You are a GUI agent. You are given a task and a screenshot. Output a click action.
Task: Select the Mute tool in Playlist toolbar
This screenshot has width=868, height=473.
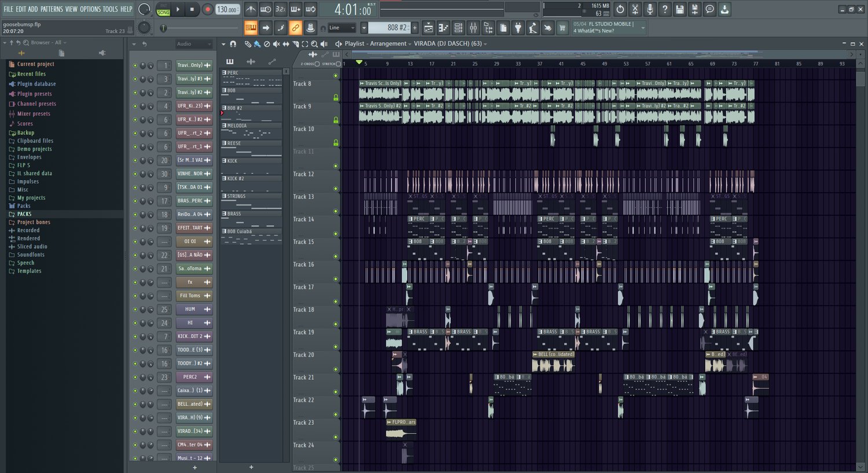[x=276, y=44]
